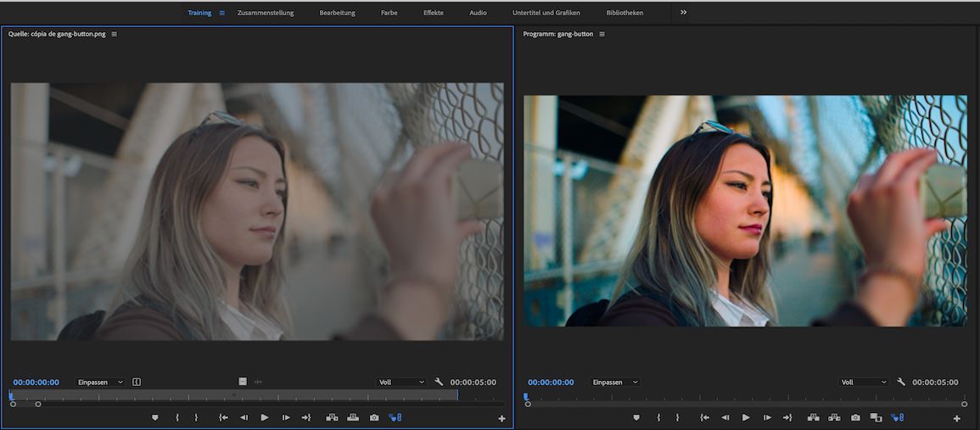980x430 pixels.
Task: Click the Source monitor preview image
Action: (257, 212)
